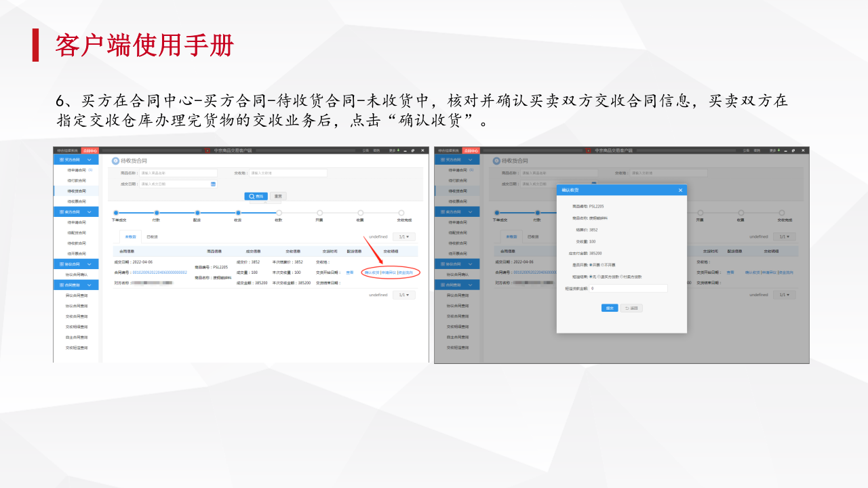
Task: Focus 短溢货款金额 input in the dialog
Action: [x=629, y=288]
